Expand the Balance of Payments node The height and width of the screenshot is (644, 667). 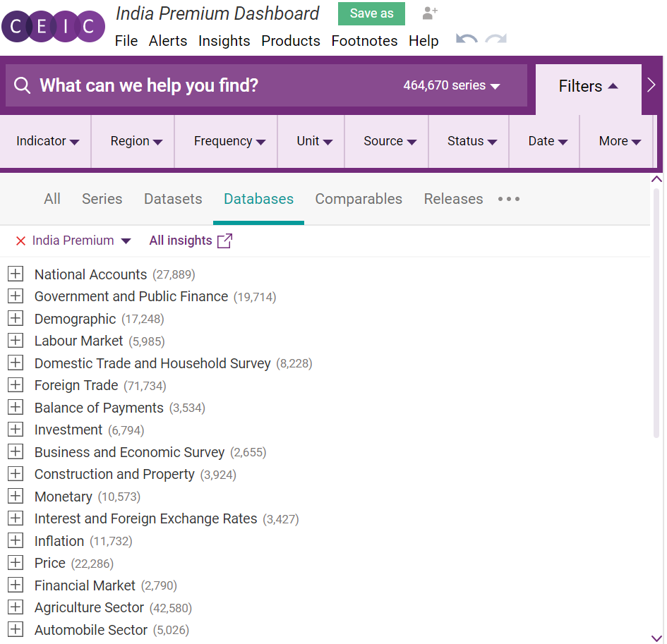pos(16,407)
